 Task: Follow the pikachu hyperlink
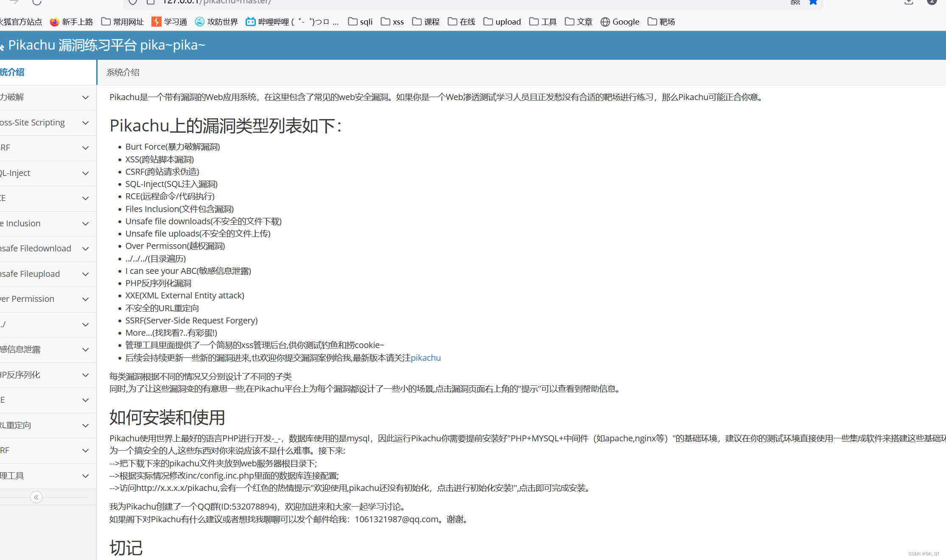click(x=425, y=358)
